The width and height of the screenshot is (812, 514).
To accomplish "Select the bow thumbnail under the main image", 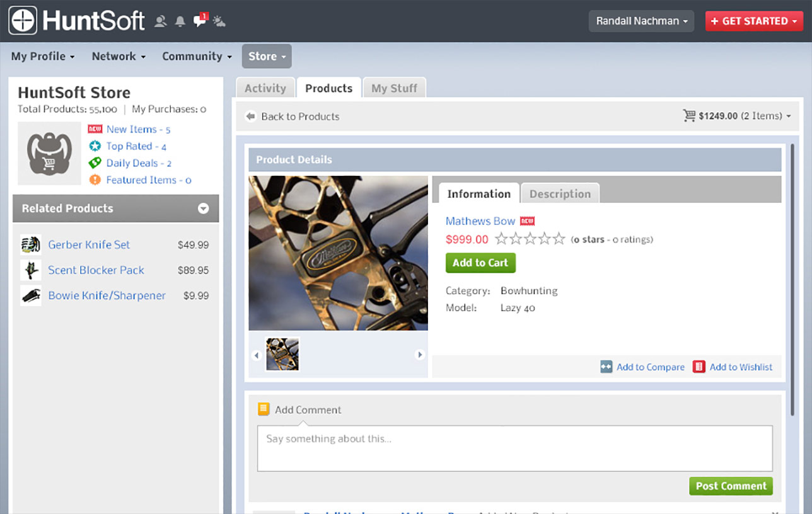I will 282,354.
